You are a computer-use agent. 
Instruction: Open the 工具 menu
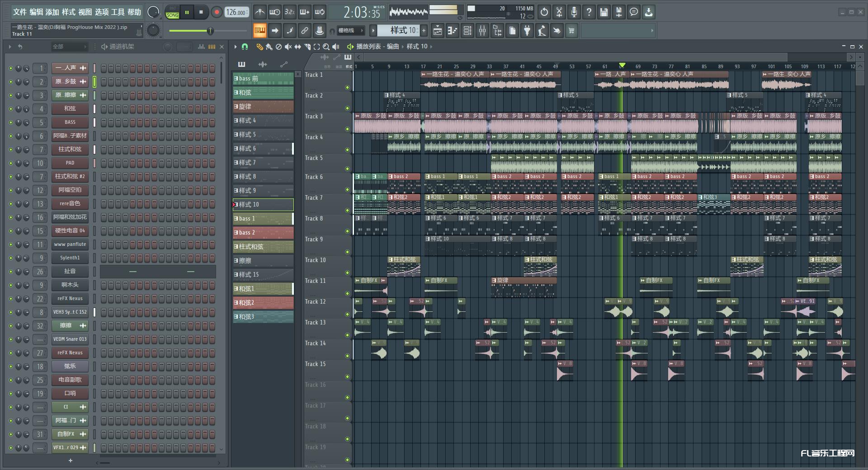click(x=118, y=12)
